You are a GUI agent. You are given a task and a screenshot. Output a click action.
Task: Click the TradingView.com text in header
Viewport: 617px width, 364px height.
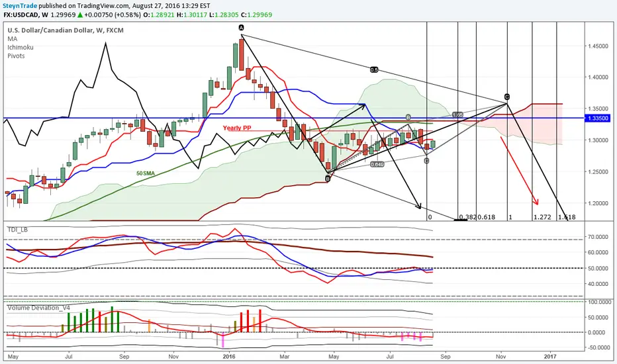[x=103, y=6]
